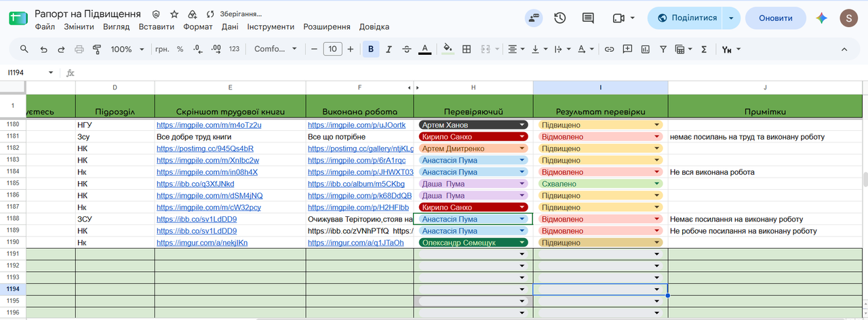Toggle italic formatting
868x320 pixels.
click(389, 49)
